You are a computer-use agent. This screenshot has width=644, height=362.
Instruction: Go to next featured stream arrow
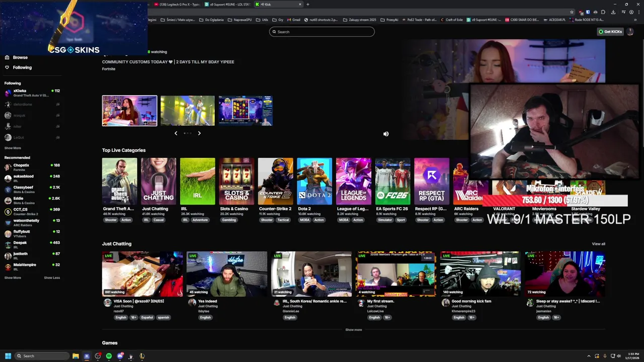pyautogui.click(x=199, y=133)
